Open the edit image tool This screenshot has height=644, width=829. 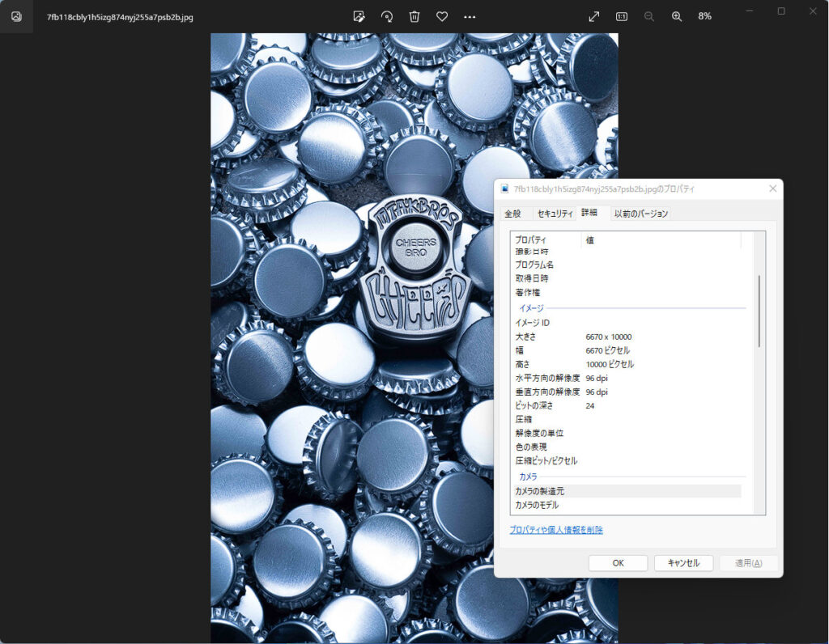(359, 16)
